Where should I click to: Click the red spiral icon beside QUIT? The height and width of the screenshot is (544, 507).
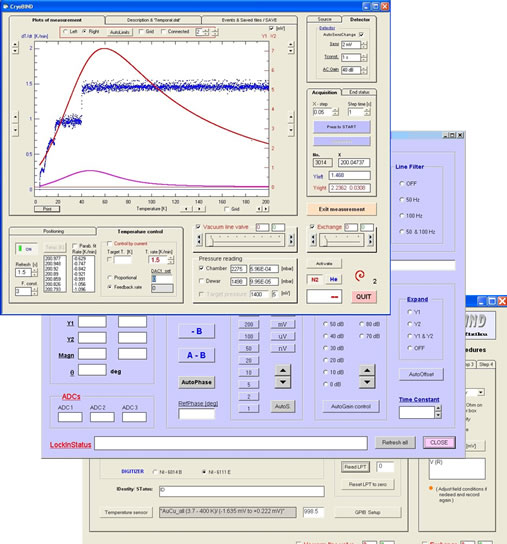click(x=360, y=276)
